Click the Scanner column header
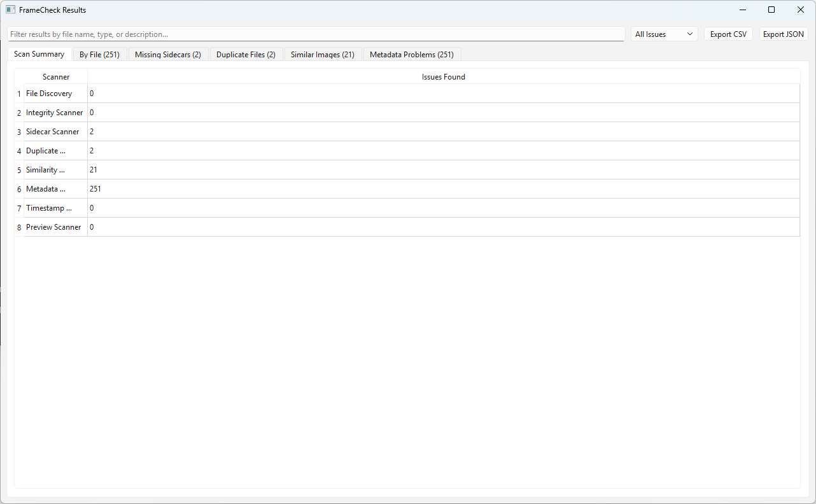 (56, 76)
